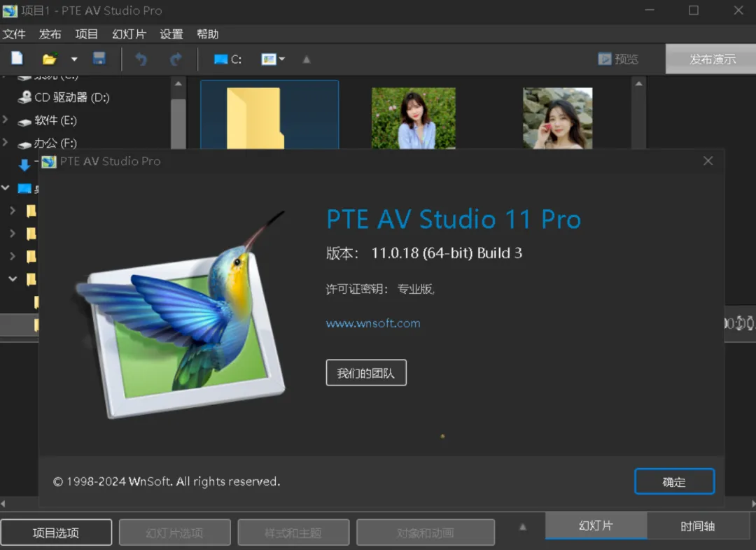Click the 幻灯片选项 button
The height and width of the screenshot is (550, 756).
pos(174,533)
